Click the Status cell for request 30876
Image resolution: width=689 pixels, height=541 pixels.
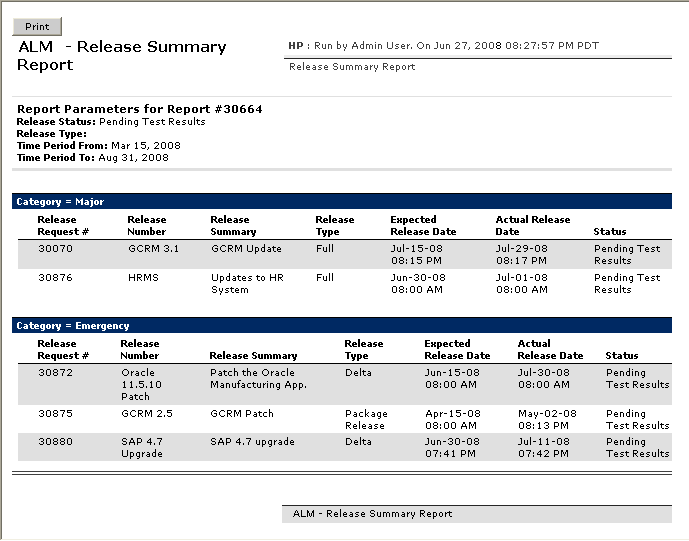[627, 283]
